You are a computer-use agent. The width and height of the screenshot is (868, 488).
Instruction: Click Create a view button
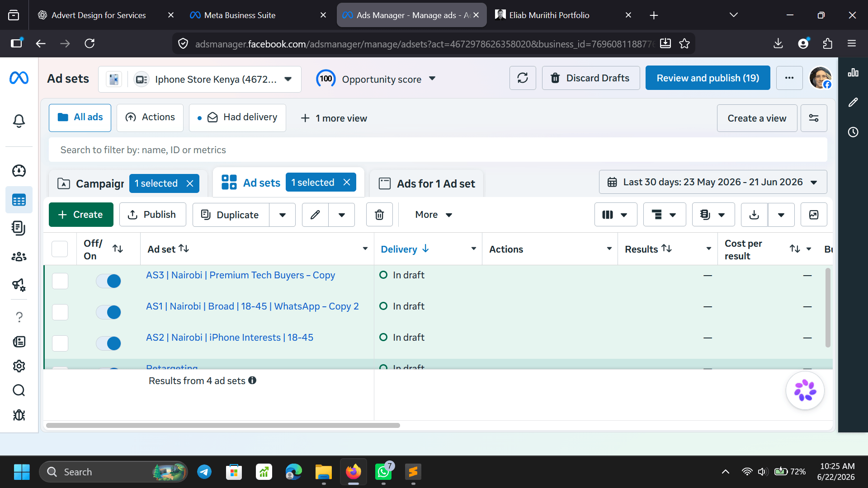[757, 118]
